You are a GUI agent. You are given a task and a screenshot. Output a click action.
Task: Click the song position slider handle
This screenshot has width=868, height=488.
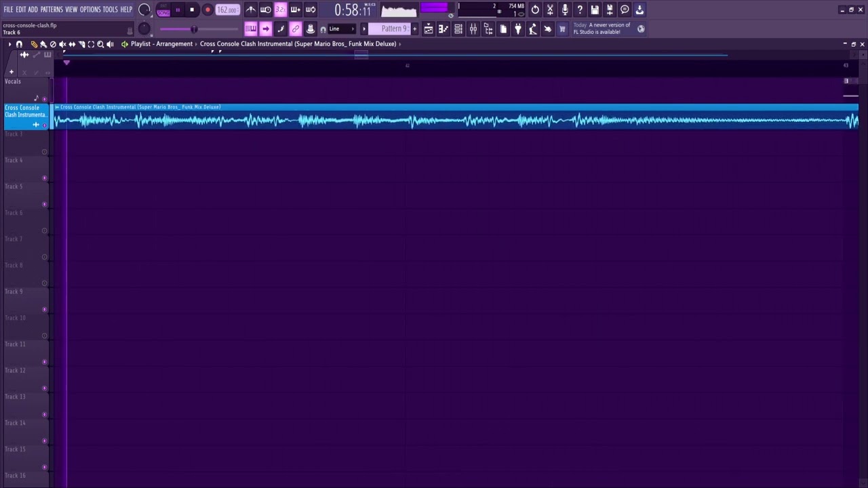point(194,29)
